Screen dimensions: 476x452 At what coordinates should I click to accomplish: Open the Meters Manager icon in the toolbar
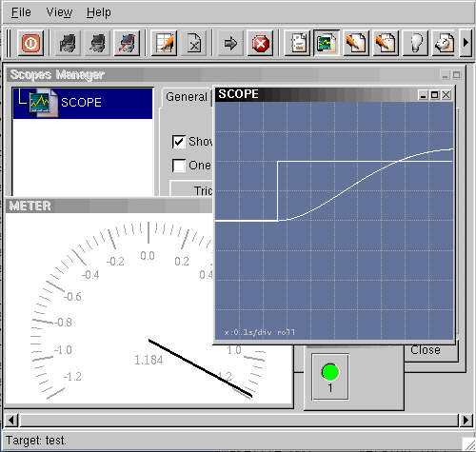tap(445, 43)
